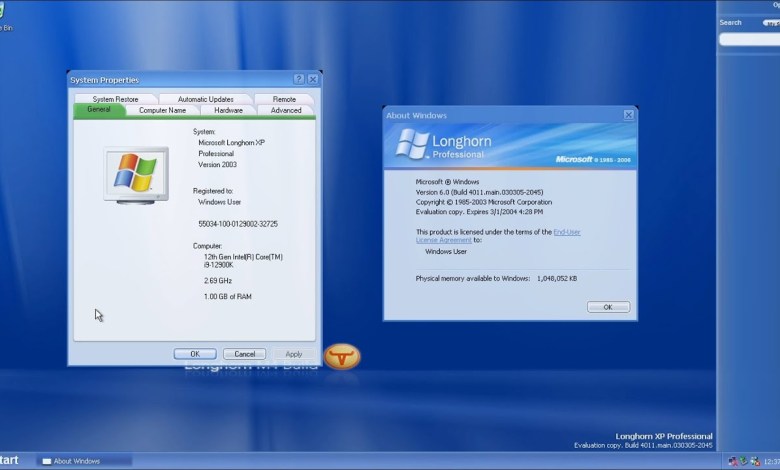Switch to the Computer Name tab

pyautogui.click(x=163, y=110)
